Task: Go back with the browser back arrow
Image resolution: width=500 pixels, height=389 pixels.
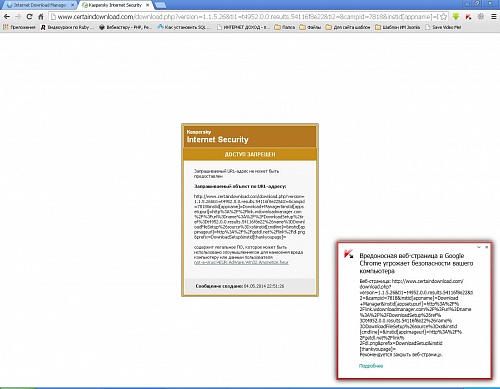Action: point(7,16)
